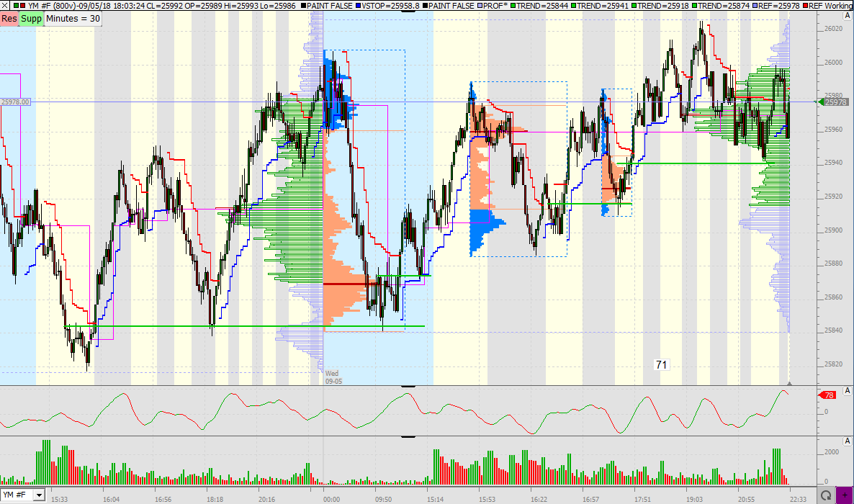854x504 pixels.
Task: Click the PAINT FALSE study square icon
Action: (303, 4)
